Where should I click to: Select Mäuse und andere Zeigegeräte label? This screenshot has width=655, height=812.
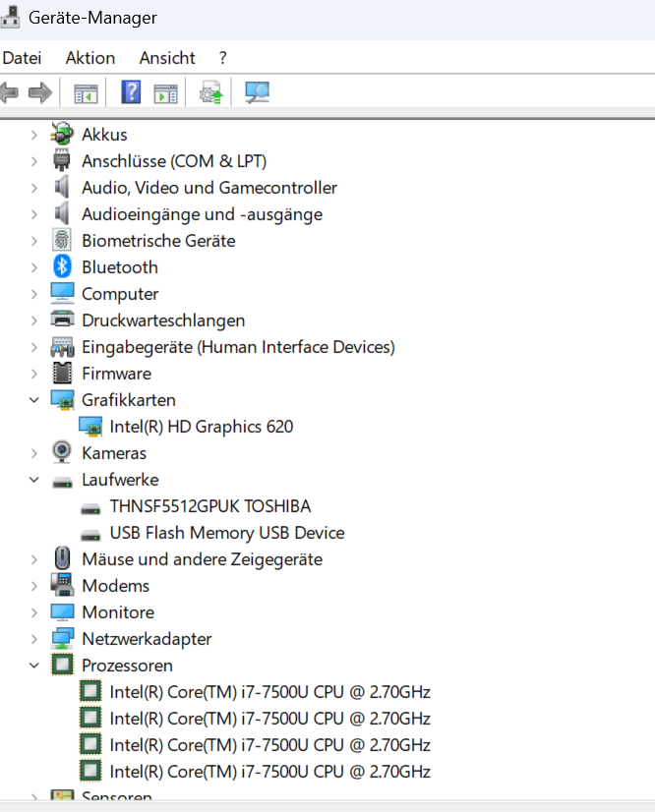[202, 559]
